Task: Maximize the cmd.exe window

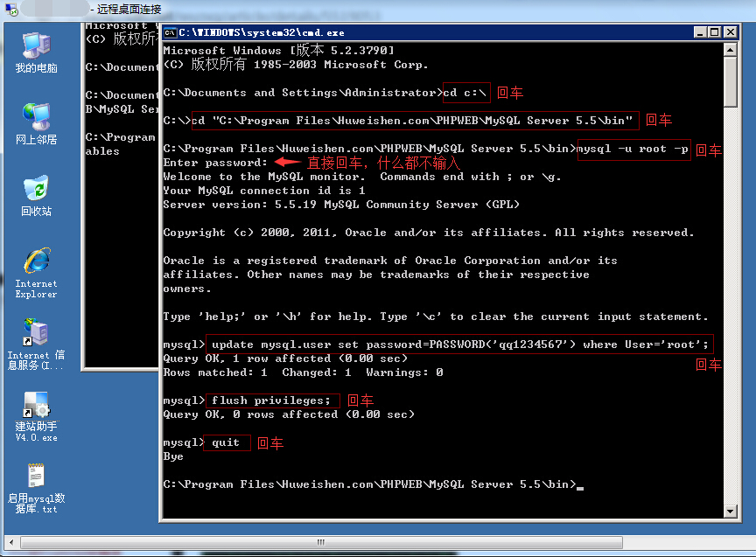Action: (715, 32)
